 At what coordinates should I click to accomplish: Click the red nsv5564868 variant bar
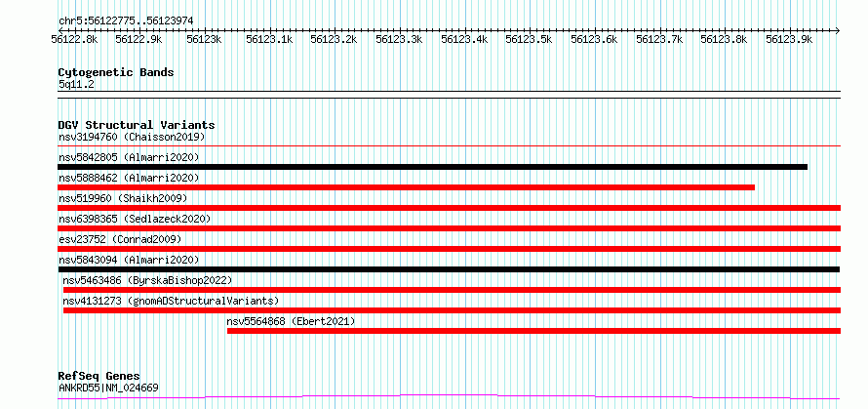pyautogui.click(x=533, y=331)
